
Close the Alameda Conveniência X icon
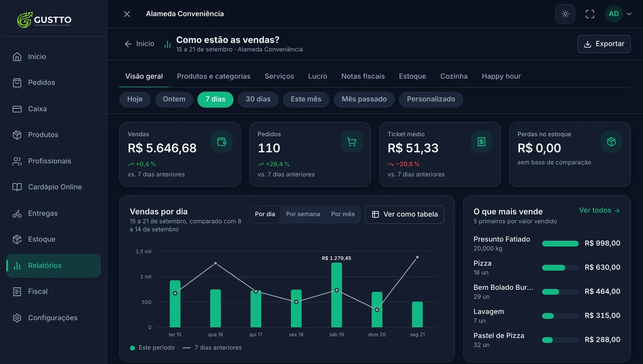coord(127,14)
